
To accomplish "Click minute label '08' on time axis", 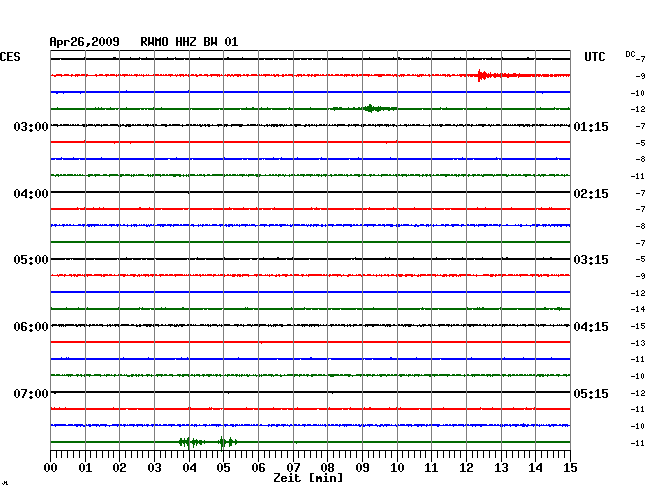I will [327, 468].
